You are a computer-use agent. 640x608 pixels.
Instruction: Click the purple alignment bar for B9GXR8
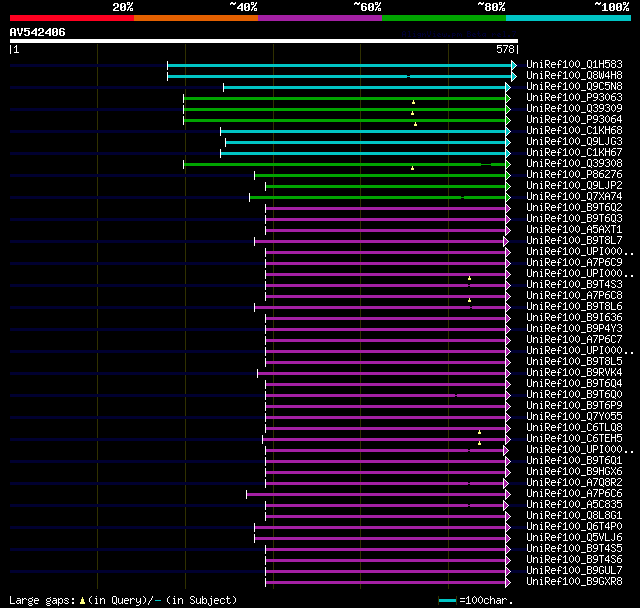(385, 583)
